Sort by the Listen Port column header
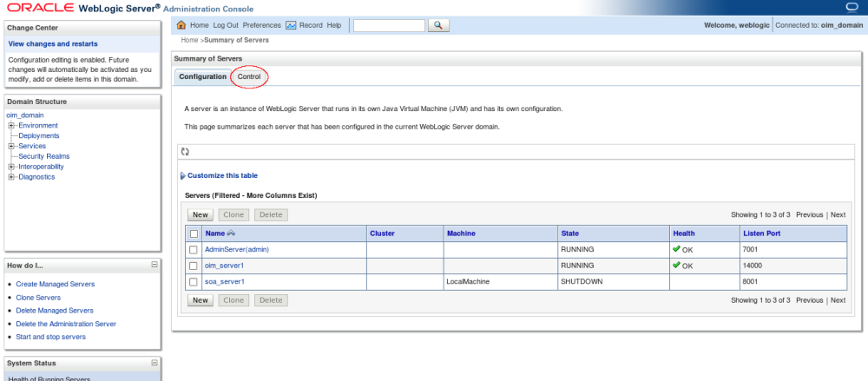868x381 pixels. (762, 233)
